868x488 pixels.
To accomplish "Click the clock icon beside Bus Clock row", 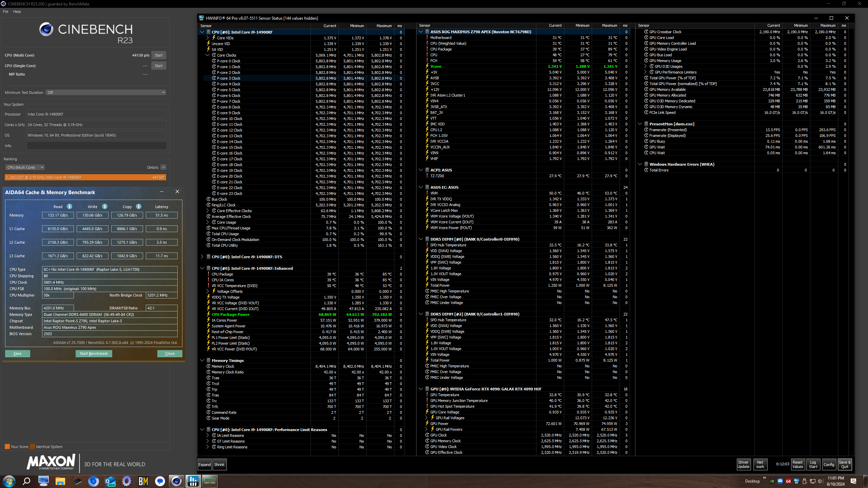I will point(209,199).
